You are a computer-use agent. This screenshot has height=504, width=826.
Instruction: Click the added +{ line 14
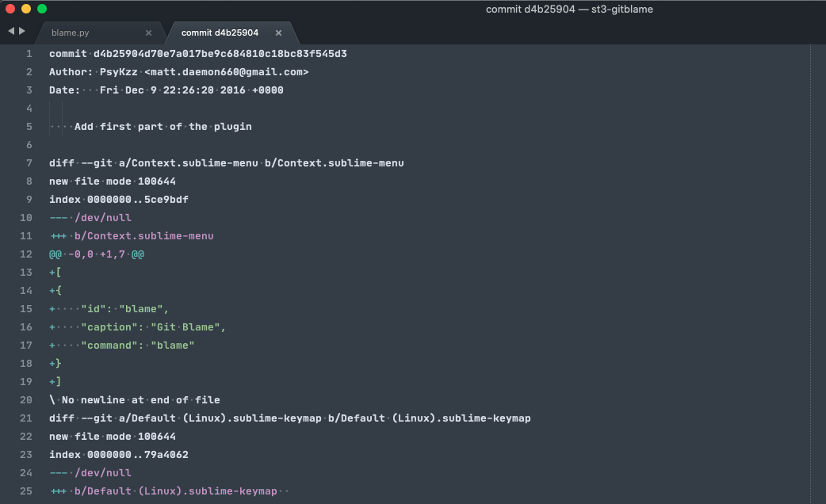[x=55, y=291]
